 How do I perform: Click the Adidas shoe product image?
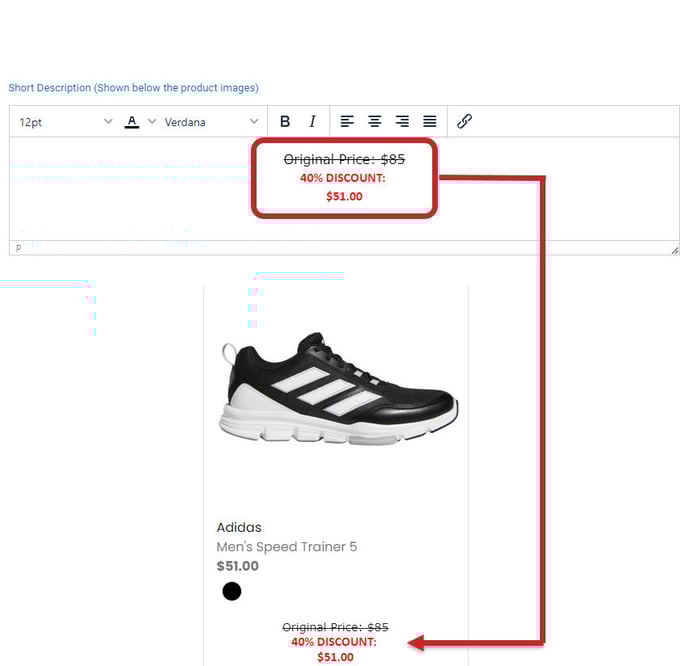tap(337, 391)
